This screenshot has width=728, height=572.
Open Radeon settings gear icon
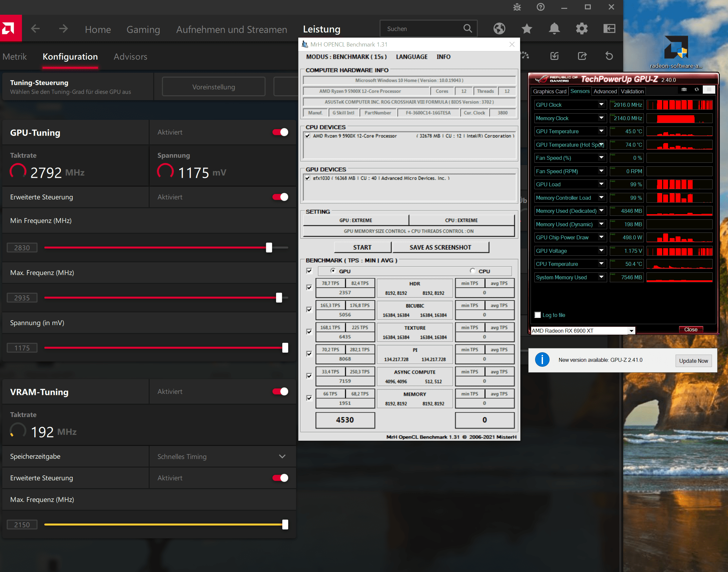[x=582, y=29]
